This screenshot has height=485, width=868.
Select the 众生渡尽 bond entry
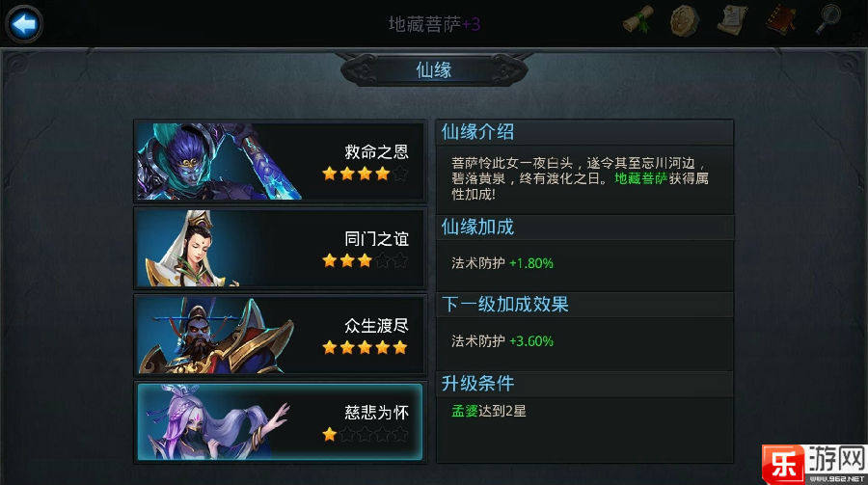[x=280, y=335]
